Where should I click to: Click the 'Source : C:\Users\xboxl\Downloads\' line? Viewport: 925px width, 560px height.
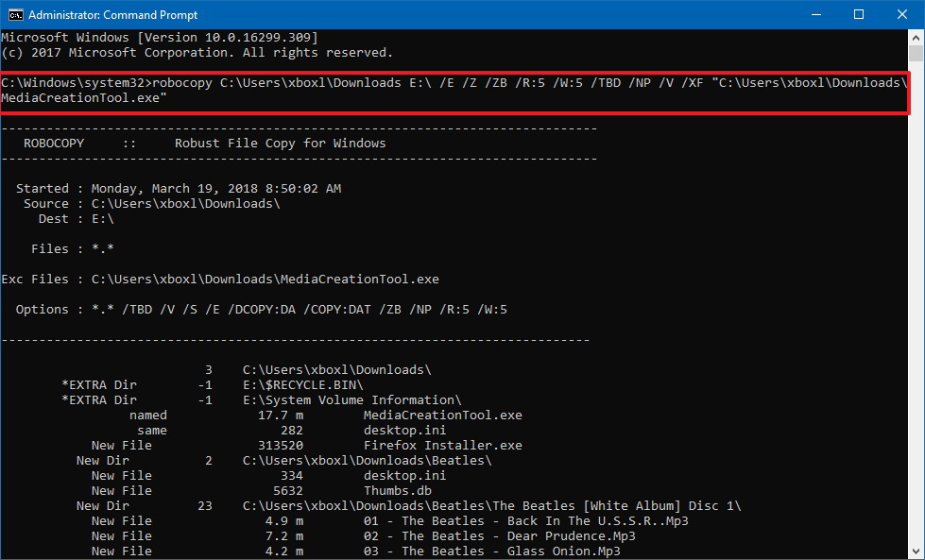click(x=151, y=204)
